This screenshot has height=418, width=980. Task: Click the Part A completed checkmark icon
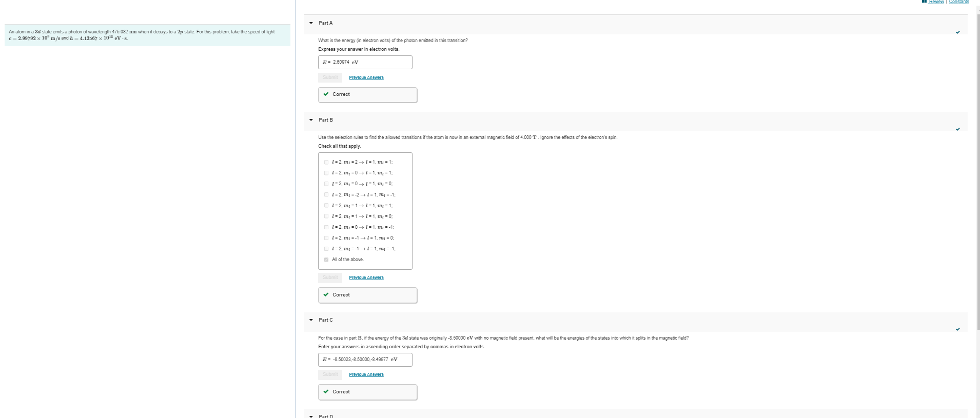957,32
